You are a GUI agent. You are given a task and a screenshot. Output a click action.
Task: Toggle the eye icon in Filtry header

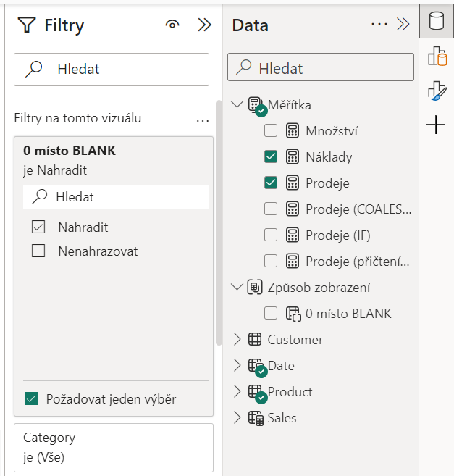point(172,25)
